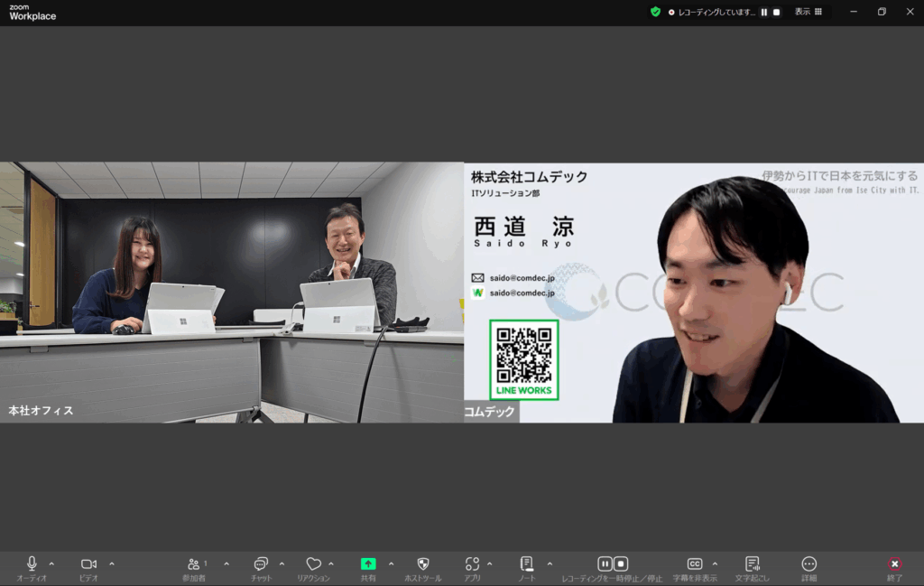Screen dimensions: 924x586
Task: Stop the video camera (ビデオ)
Action: (x=86, y=564)
